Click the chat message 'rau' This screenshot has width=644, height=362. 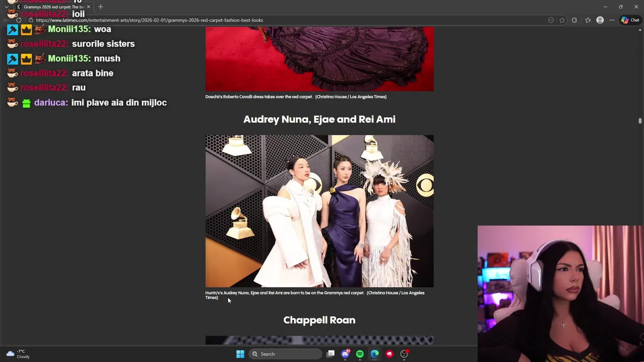coord(78,87)
